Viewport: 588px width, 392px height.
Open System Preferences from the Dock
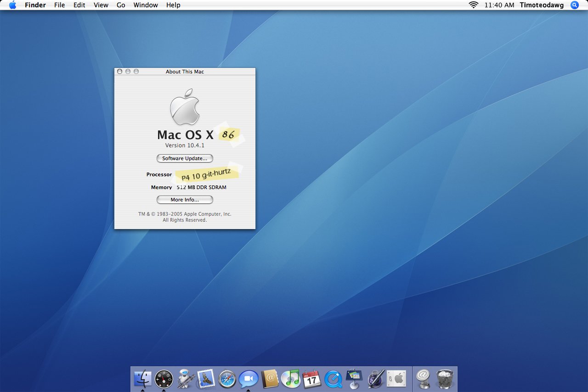396,379
